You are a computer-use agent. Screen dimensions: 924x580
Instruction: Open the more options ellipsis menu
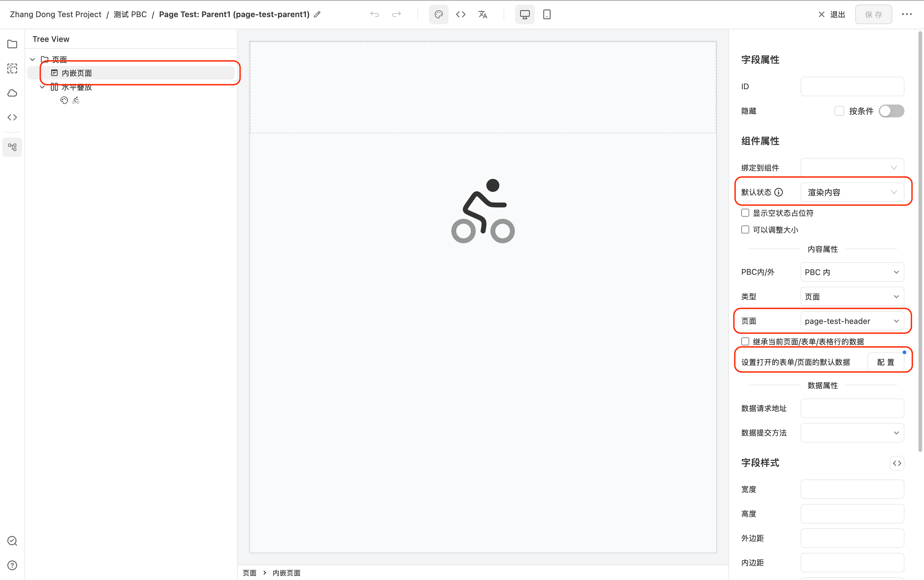coord(907,14)
